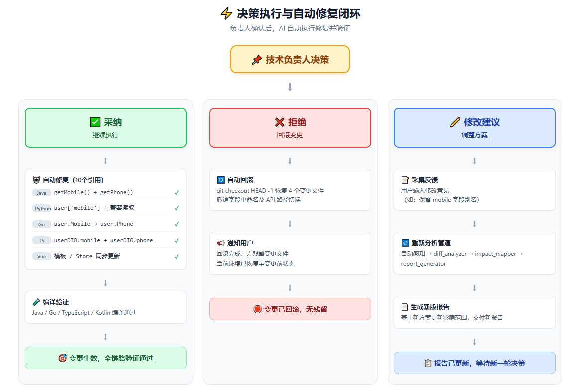Click the clipboard icon in 报告已更新 box
The image size is (586, 392).
(x=428, y=363)
